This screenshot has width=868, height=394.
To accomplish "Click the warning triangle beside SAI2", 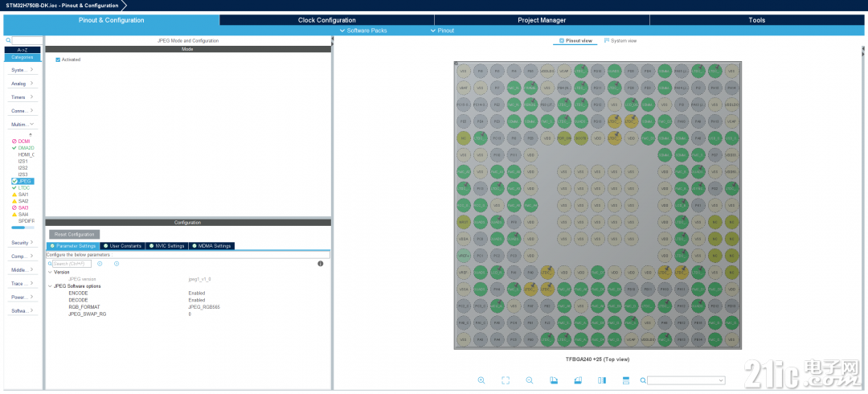I will [14, 201].
